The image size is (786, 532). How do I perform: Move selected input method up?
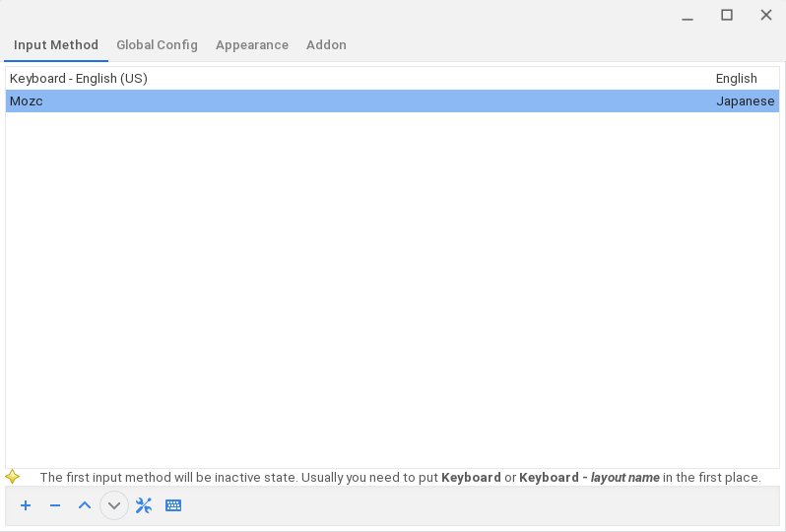85,505
